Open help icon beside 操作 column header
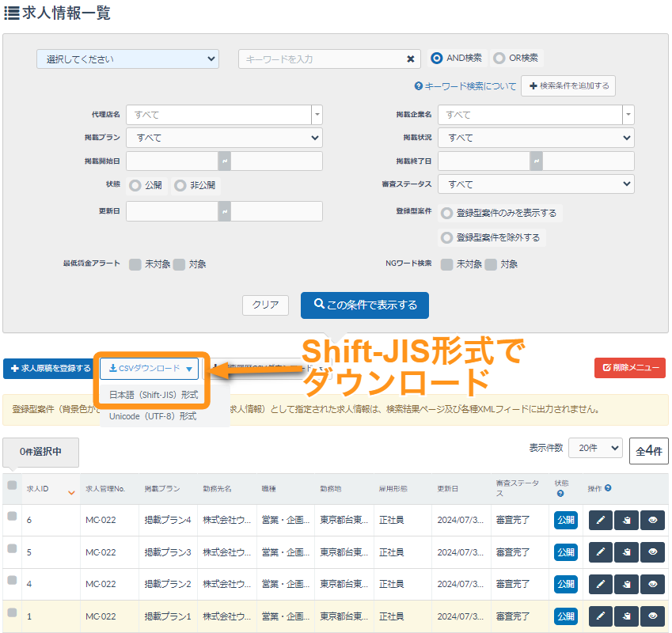The image size is (672, 633). [x=608, y=488]
